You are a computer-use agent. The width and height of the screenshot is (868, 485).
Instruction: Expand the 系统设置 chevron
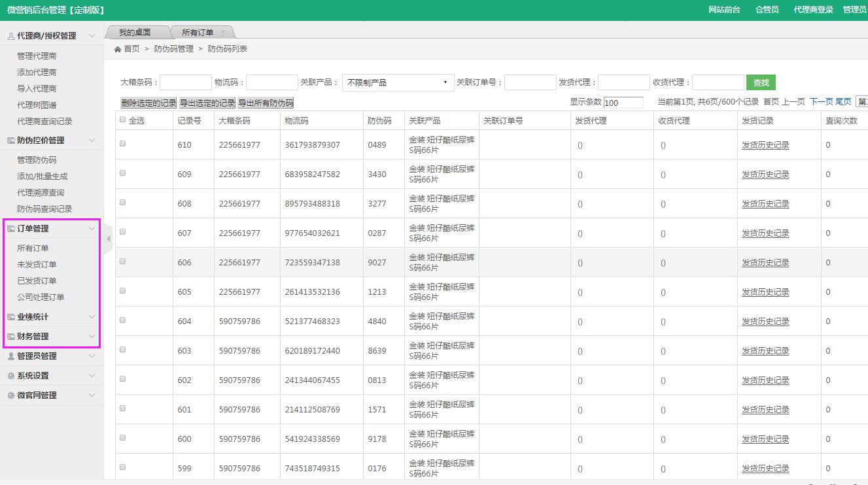click(x=92, y=376)
